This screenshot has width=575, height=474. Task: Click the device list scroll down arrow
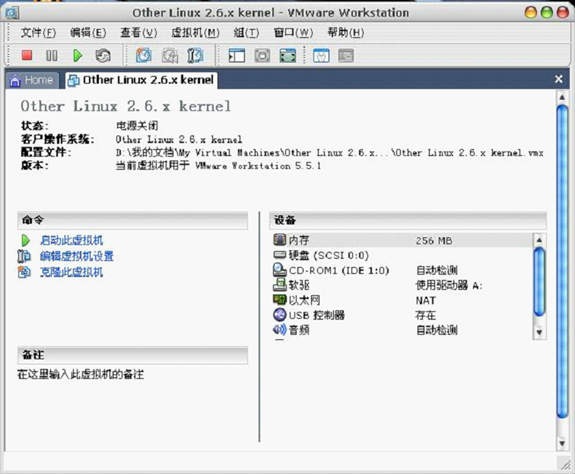click(x=539, y=332)
